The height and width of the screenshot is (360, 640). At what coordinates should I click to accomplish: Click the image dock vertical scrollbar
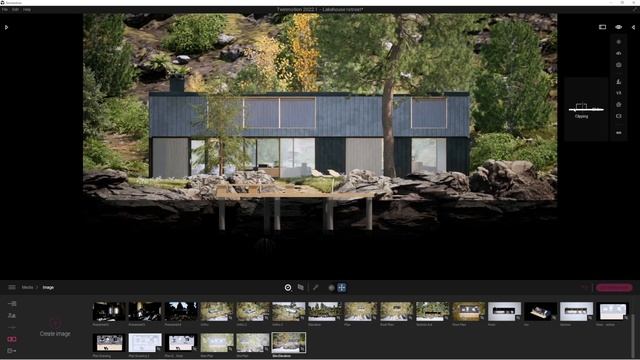pyautogui.click(x=633, y=335)
